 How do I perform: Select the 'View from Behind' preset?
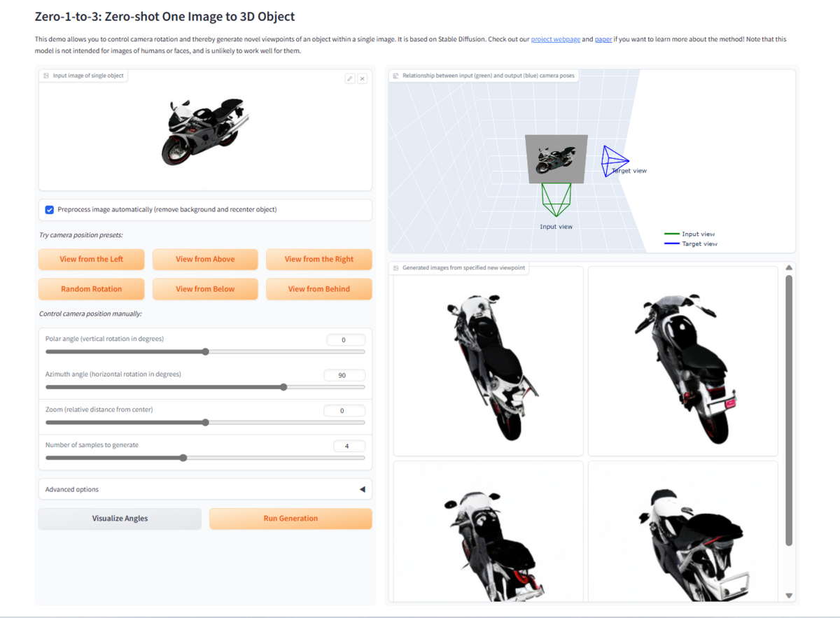pyautogui.click(x=318, y=288)
